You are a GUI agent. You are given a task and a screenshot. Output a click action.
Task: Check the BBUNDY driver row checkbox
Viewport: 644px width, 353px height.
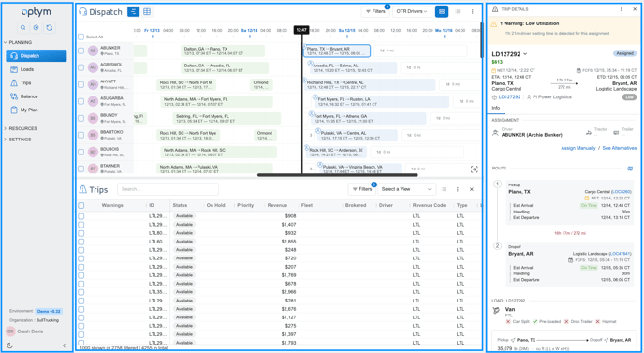click(81, 118)
